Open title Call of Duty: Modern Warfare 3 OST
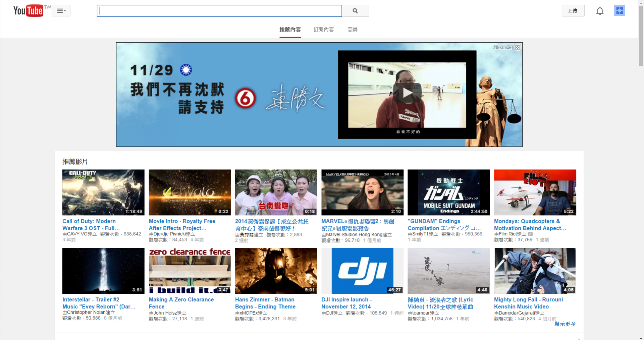 coord(91,225)
